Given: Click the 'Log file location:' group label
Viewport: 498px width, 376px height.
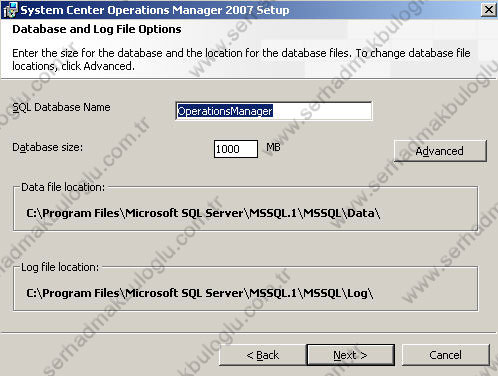Looking at the screenshot, I should [x=60, y=267].
